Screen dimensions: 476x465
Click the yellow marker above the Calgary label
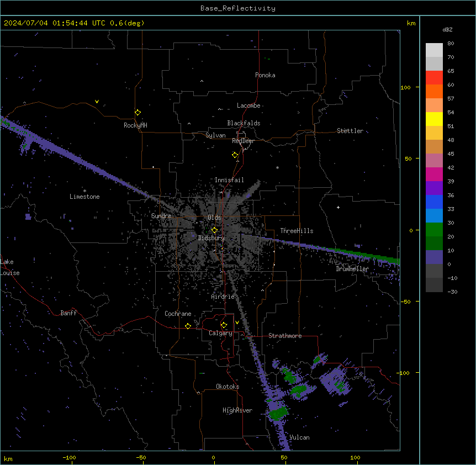(x=224, y=325)
